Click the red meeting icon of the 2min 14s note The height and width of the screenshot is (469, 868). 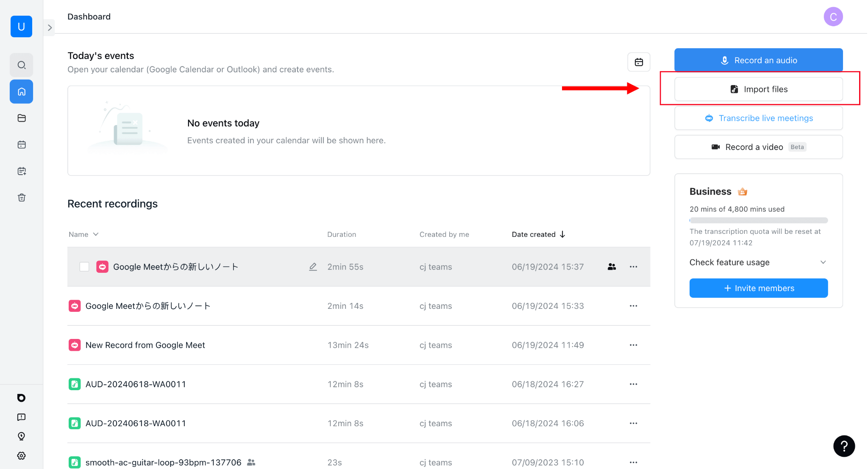click(75, 306)
